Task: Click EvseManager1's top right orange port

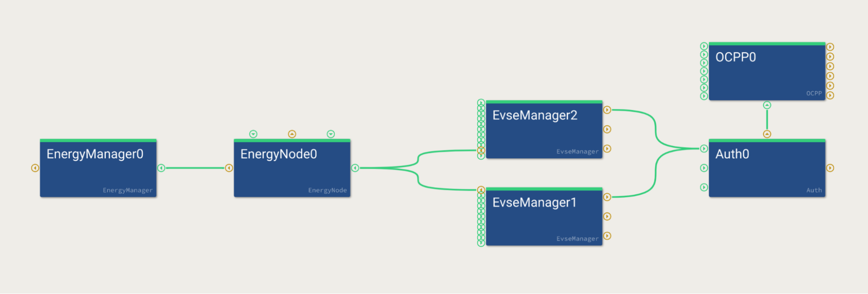Action: pyautogui.click(x=607, y=197)
